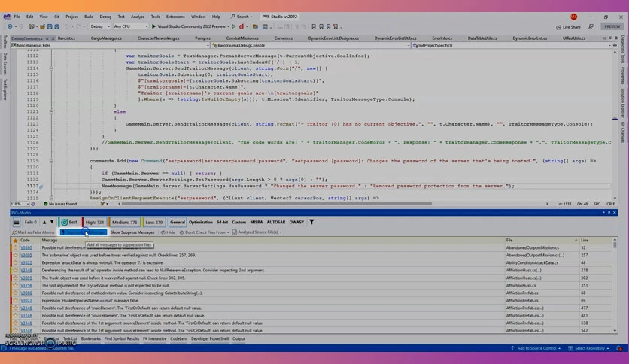
Task: Click the Visual Studio logo icon
Action: [x=7, y=17]
